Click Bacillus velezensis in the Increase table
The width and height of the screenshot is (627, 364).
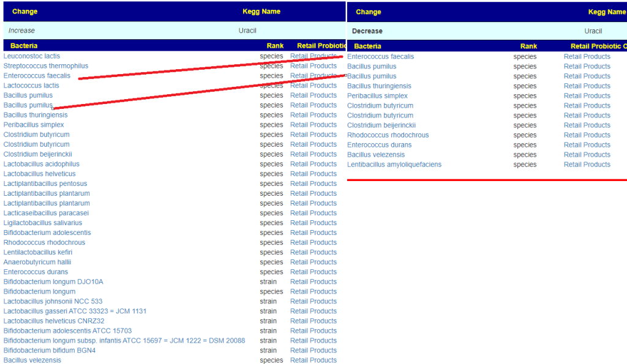click(x=32, y=360)
